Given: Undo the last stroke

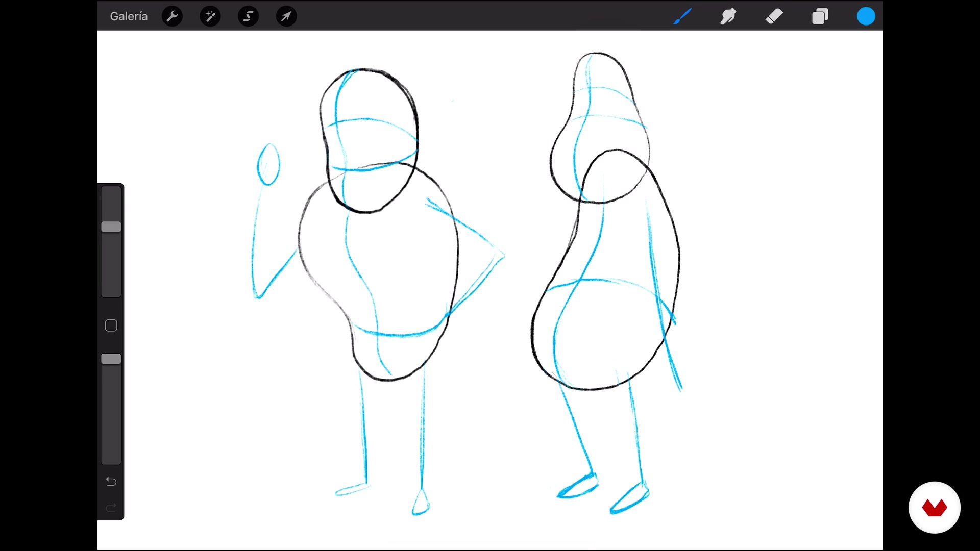Looking at the screenshot, I should coord(111,481).
